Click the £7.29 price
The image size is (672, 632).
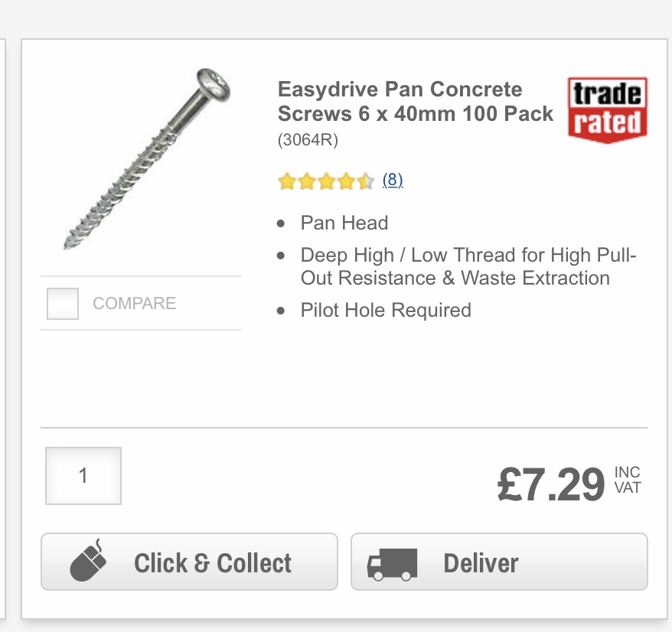(x=551, y=484)
